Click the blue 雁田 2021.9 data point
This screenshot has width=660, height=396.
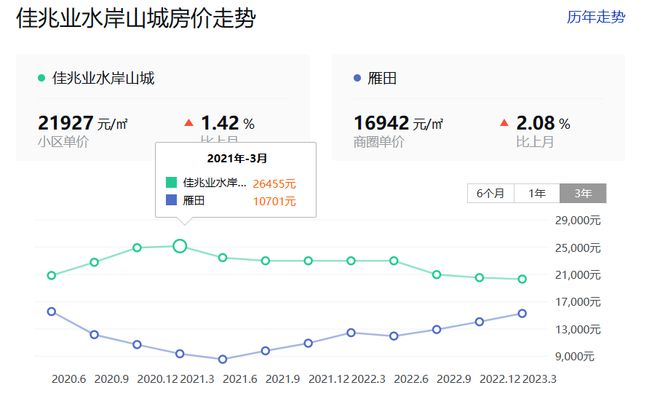[265, 351]
